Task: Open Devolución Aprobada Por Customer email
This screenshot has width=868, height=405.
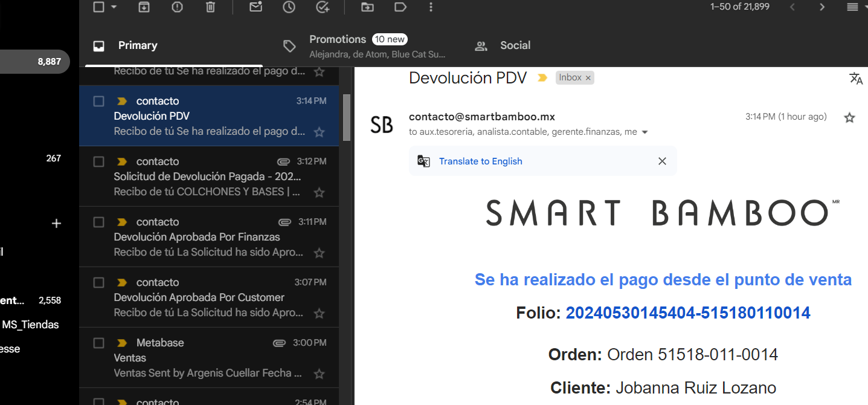Action: 209,297
